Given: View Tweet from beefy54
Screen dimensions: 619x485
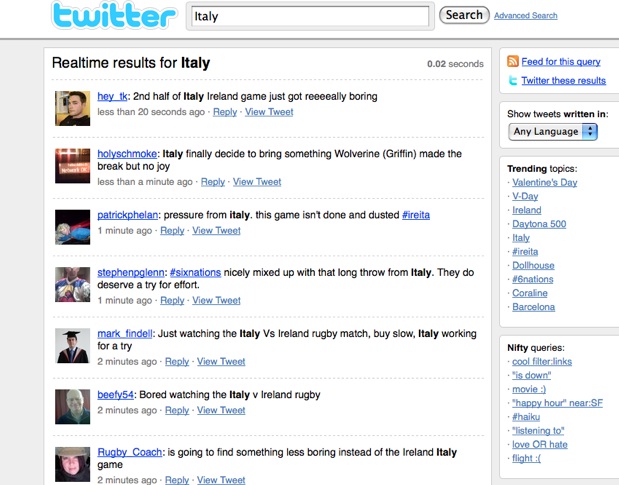Looking at the screenshot, I should click(x=221, y=410).
